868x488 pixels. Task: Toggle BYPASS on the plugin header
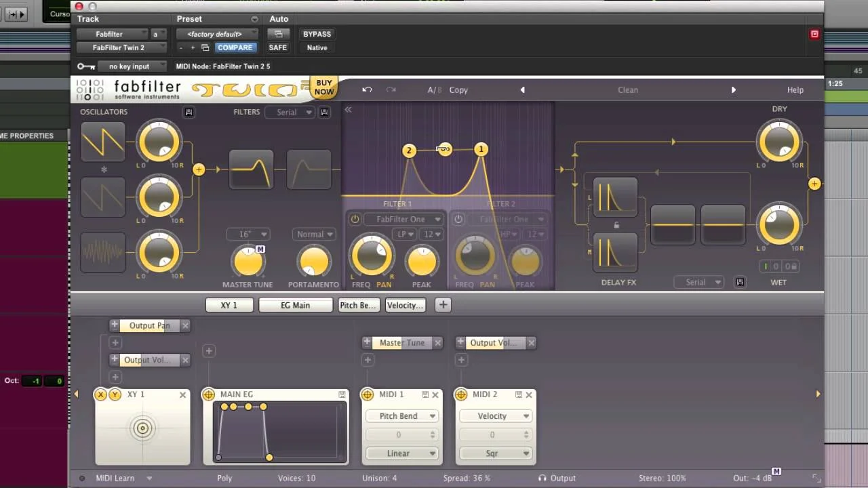point(316,34)
